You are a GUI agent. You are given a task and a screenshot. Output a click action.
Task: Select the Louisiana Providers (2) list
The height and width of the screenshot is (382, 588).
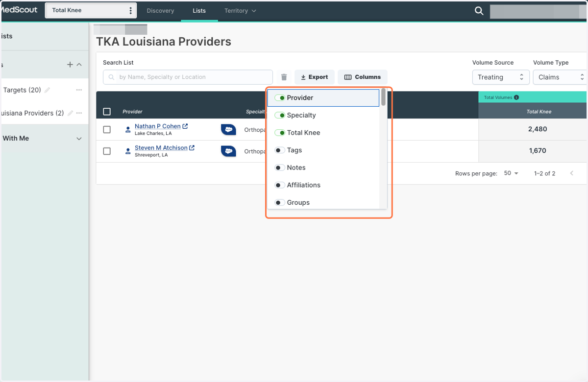coord(32,113)
